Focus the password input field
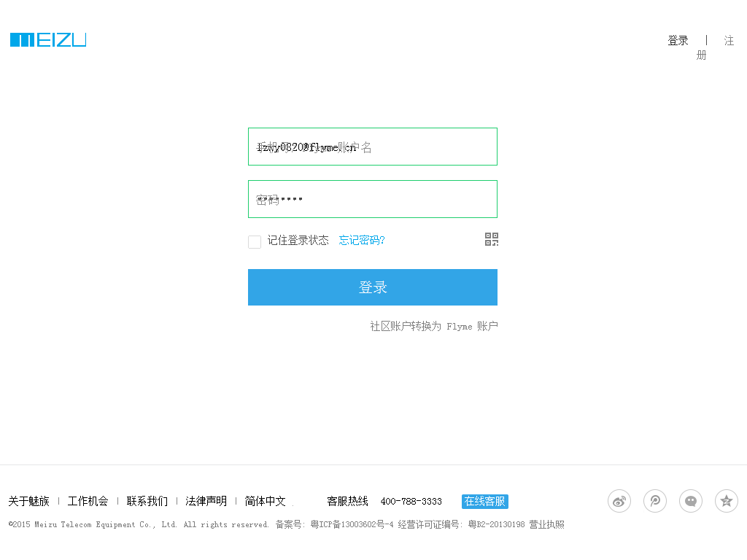This screenshot has height=560, width=747. (x=373, y=199)
